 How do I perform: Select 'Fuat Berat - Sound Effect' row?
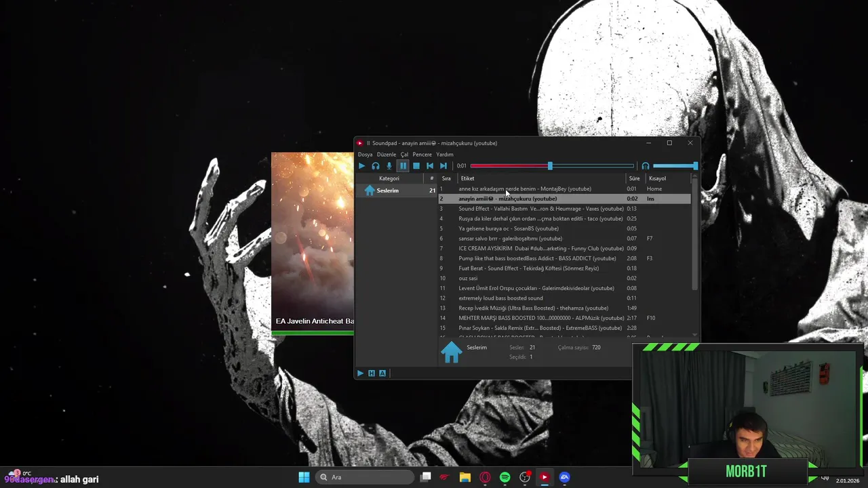pyautogui.click(x=564, y=268)
